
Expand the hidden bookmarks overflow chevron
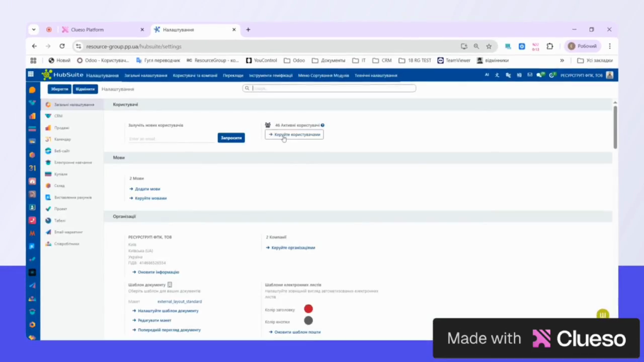coord(562,60)
